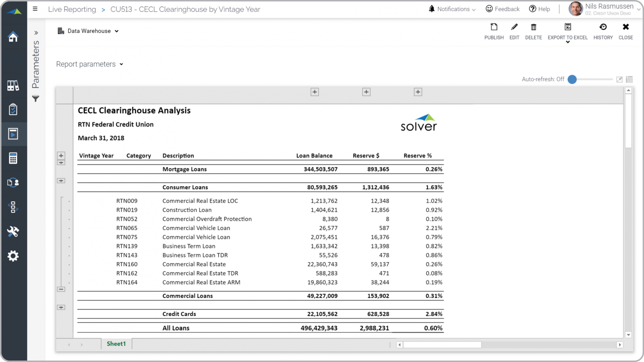Click the CU513 report breadcrumb title
The image size is (644, 362).
tap(185, 9)
